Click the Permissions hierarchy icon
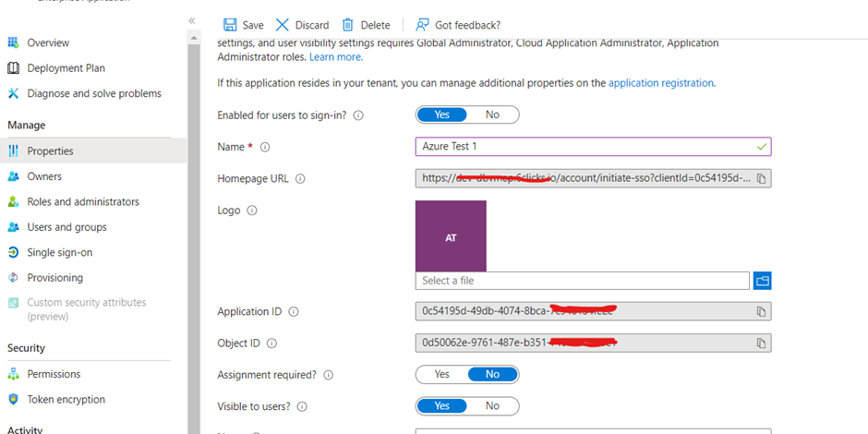This screenshot has height=434, width=868. point(13,374)
